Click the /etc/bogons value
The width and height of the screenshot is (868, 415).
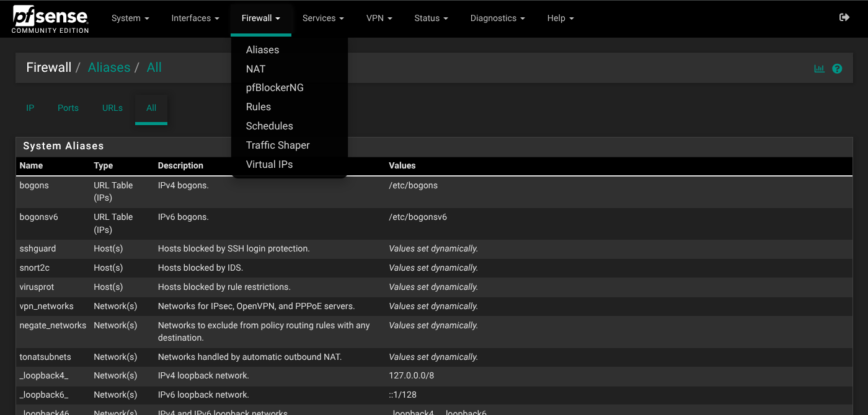[413, 185]
